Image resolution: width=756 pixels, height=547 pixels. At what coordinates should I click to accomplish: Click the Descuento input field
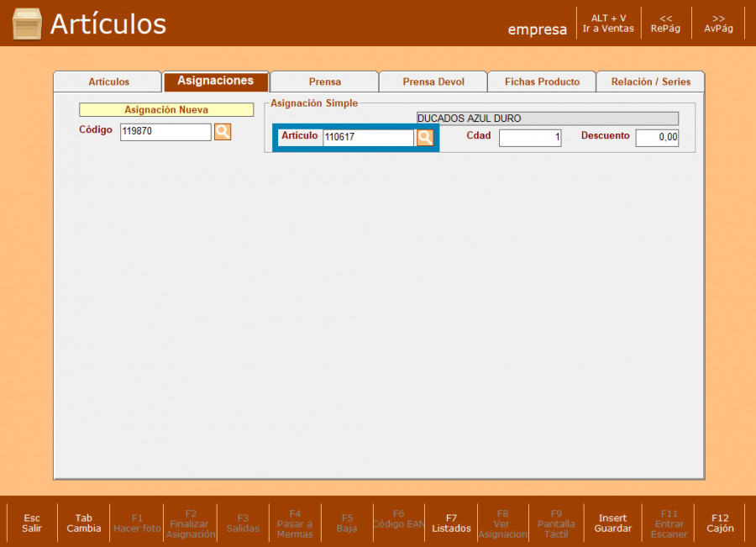pos(657,138)
